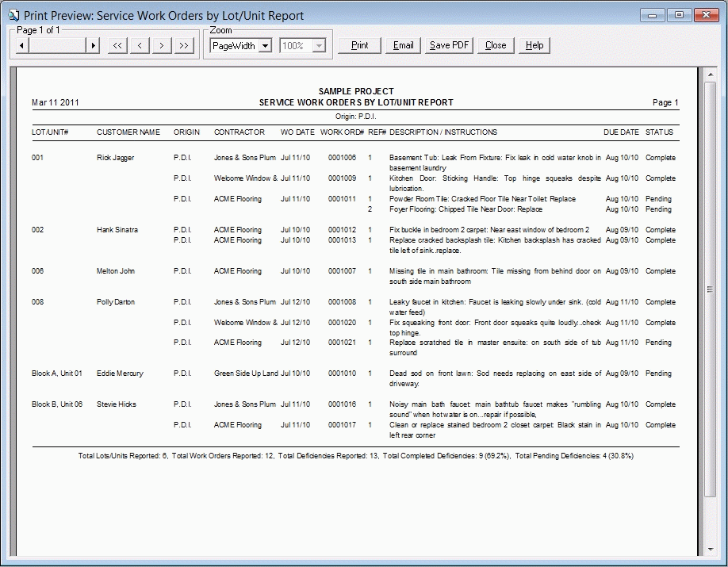The image size is (728, 567).
Task: Click work order number 0001012
Action: 342,230
